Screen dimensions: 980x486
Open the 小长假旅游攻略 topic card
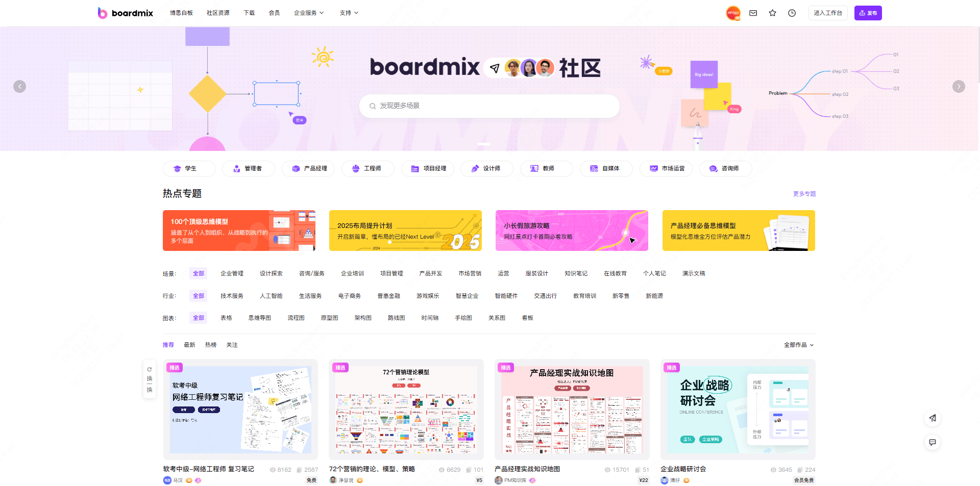click(572, 231)
